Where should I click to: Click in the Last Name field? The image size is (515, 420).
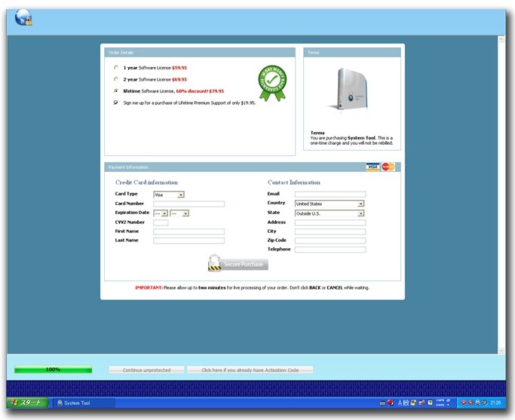(x=189, y=241)
